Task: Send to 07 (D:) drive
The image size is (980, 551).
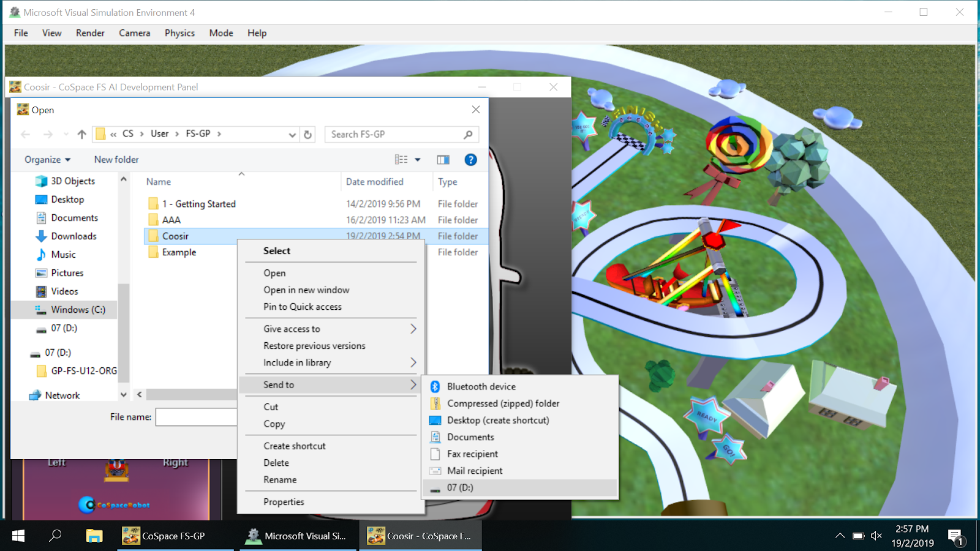Action: click(520, 488)
